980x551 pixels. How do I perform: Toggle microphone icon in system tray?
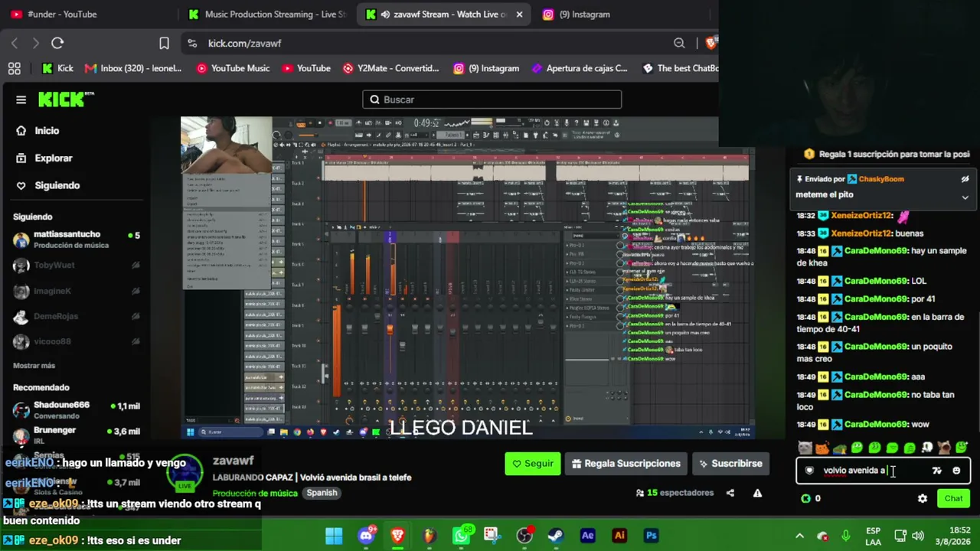(x=846, y=536)
